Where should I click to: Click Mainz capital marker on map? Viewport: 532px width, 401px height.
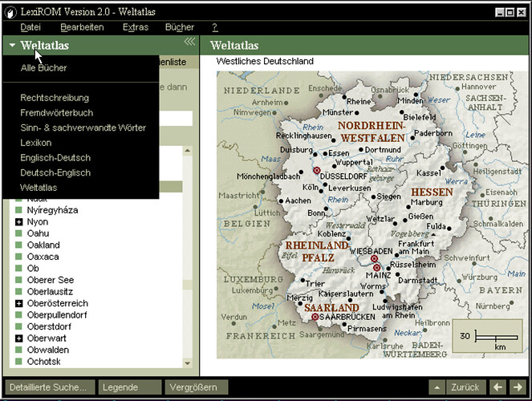pos(376,268)
